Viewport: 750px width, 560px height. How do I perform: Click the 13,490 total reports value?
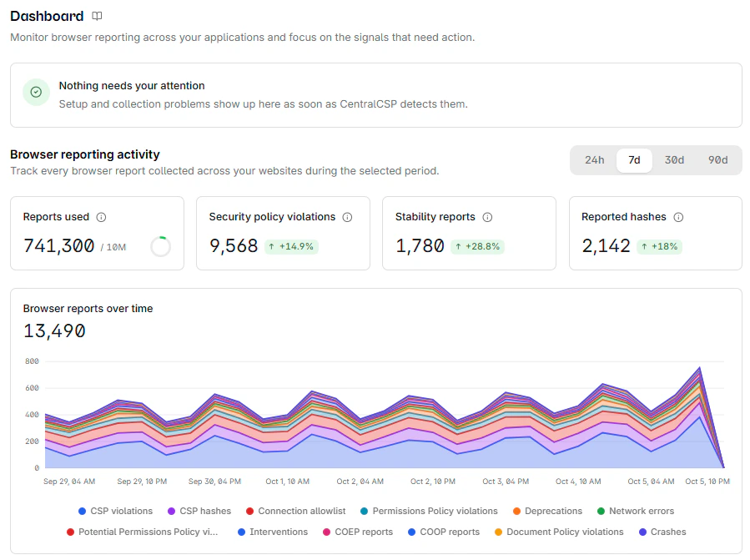tap(54, 331)
